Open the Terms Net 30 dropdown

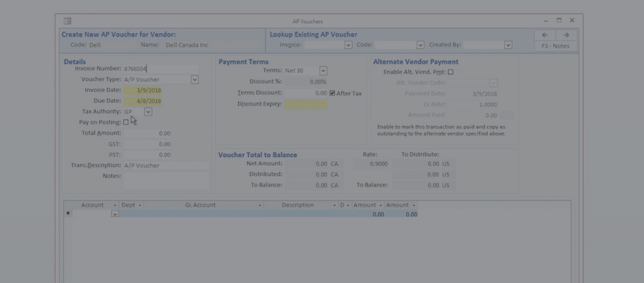323,71
